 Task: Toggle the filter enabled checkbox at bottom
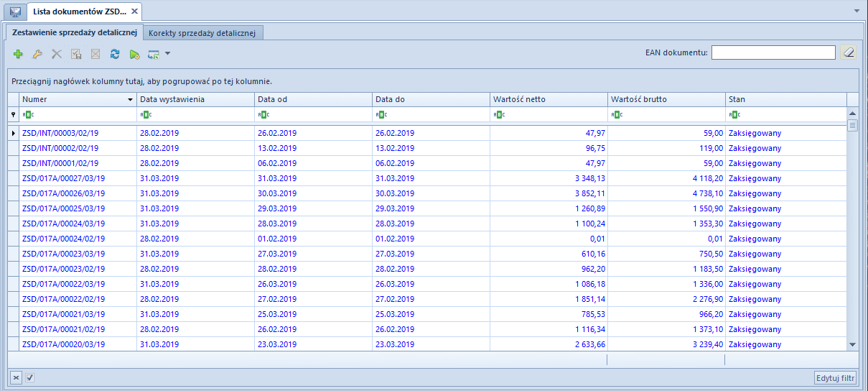29,377
